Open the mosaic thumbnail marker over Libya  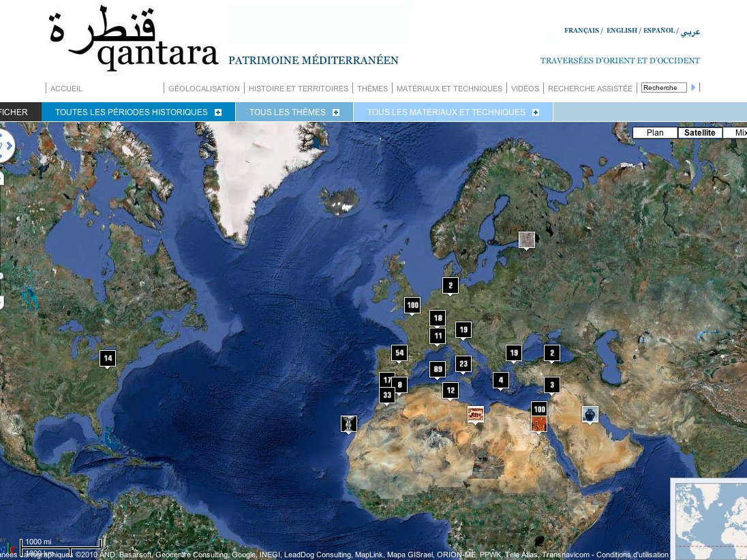(539, 424)
